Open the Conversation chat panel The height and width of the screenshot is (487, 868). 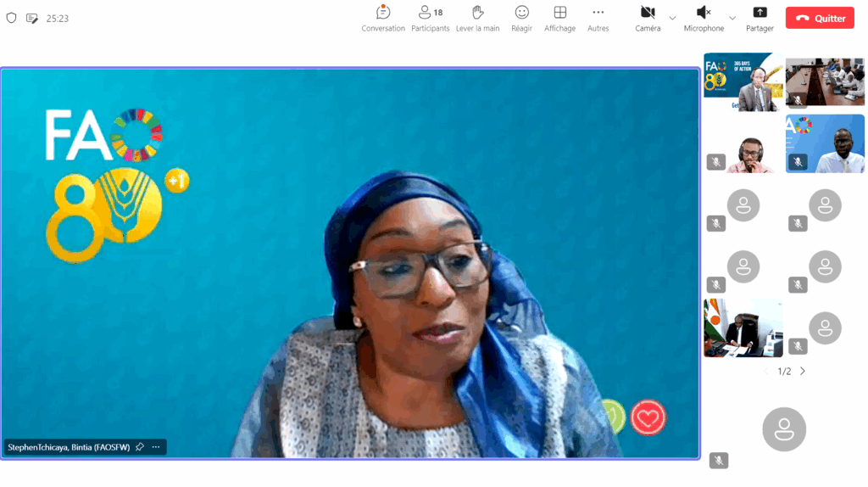click(x=383, y=18)
